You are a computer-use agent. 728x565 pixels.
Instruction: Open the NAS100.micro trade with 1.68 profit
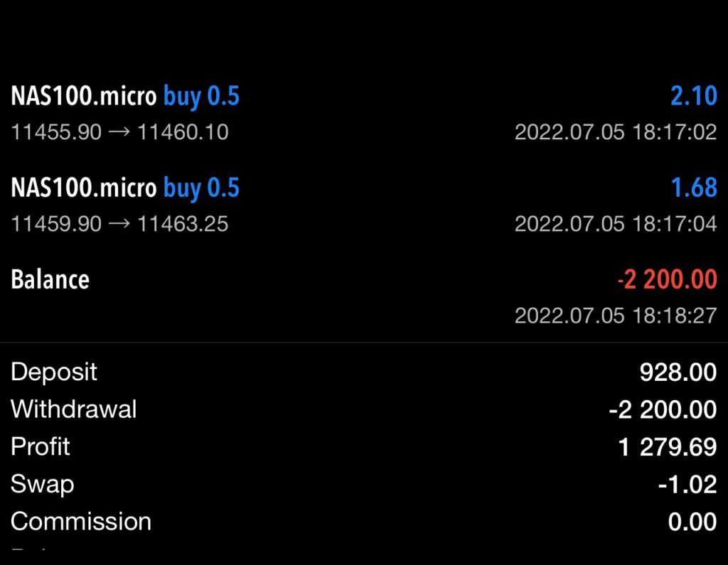click(x=125, y=188)
